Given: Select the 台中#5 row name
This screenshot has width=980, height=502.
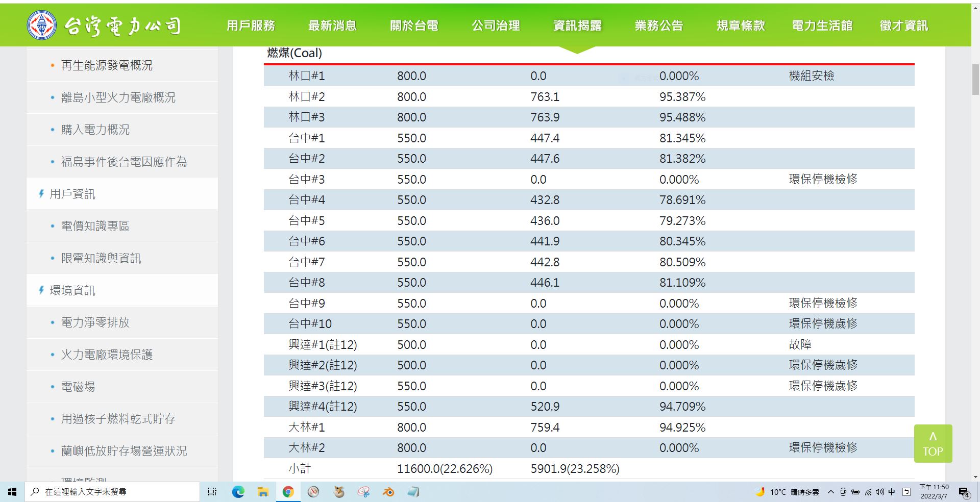Looking at the screenshot, I should [306, 220].
